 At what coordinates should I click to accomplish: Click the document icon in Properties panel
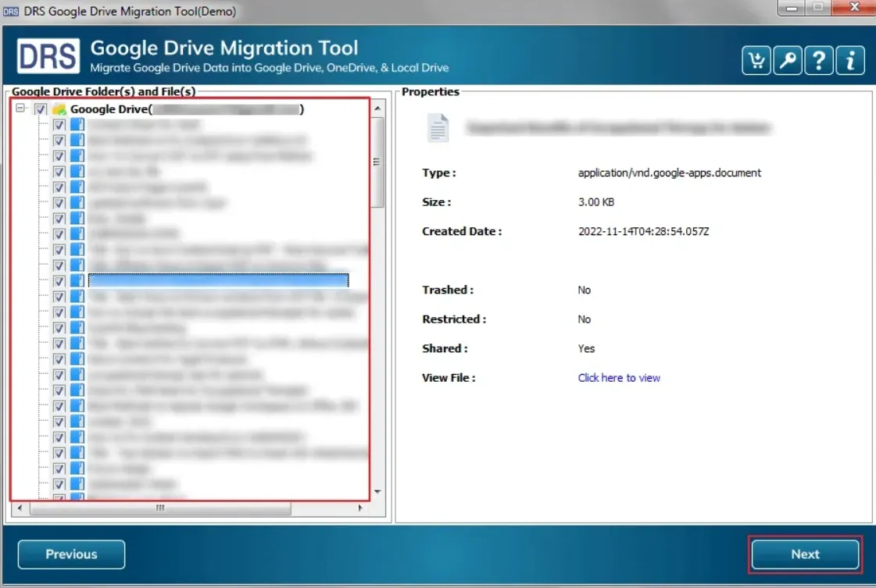(438, 128)
